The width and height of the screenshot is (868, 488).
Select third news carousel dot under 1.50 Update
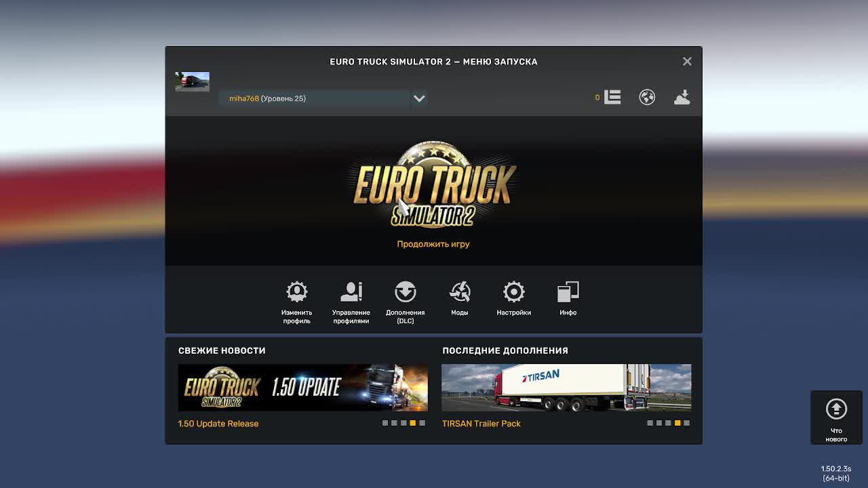pyautogui.click(x=403, y=423)
